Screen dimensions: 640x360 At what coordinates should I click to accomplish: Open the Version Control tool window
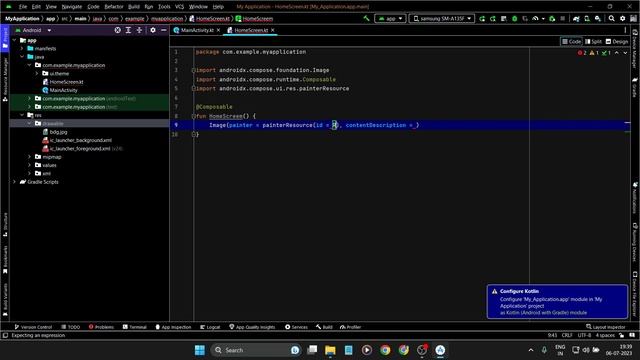pyautogui.click(x=33, y=327)
